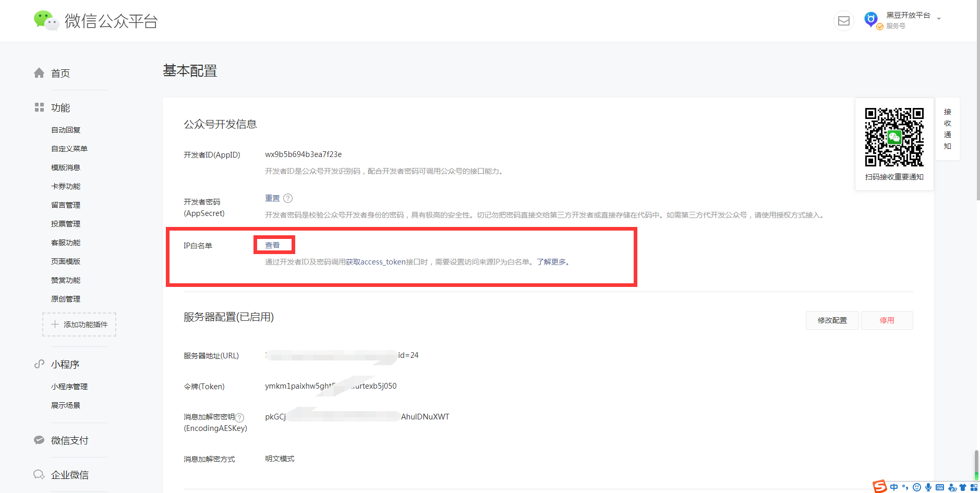This screenshot has height=493, width=980.
Task: Open soft keyboard icon in IME bar
Action: tap(940, 487)
